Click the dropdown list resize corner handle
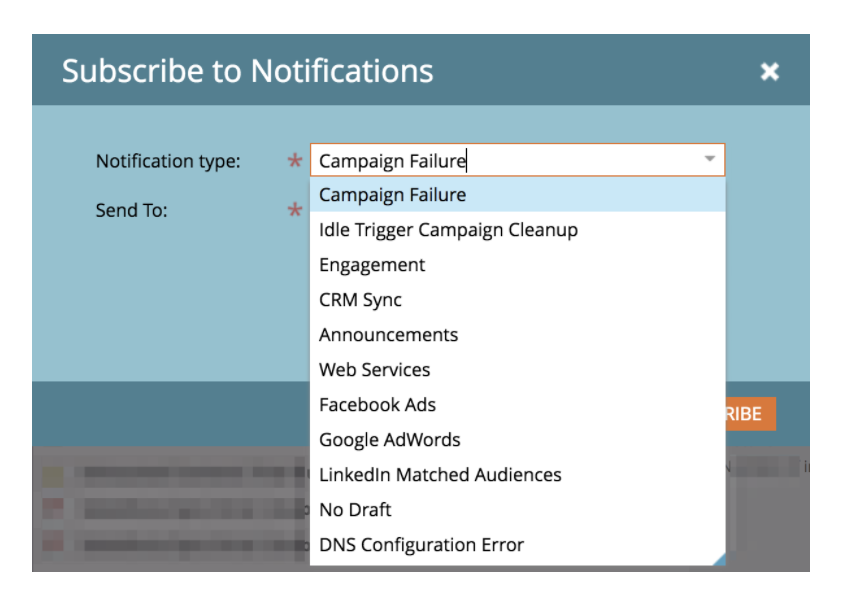The width and height of the screenshot is (854, 600). (x=719, y=560)
